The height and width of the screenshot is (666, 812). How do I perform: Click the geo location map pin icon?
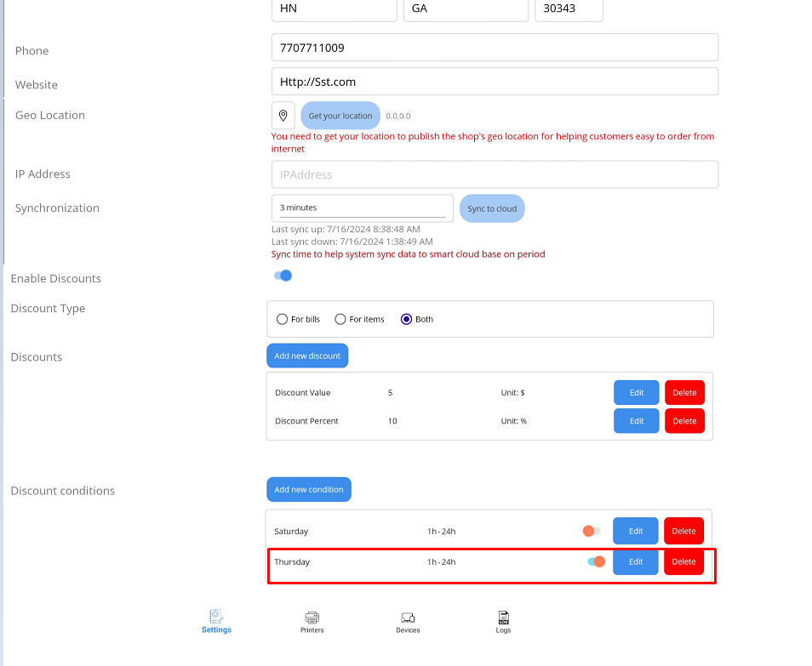coord(283,116)
